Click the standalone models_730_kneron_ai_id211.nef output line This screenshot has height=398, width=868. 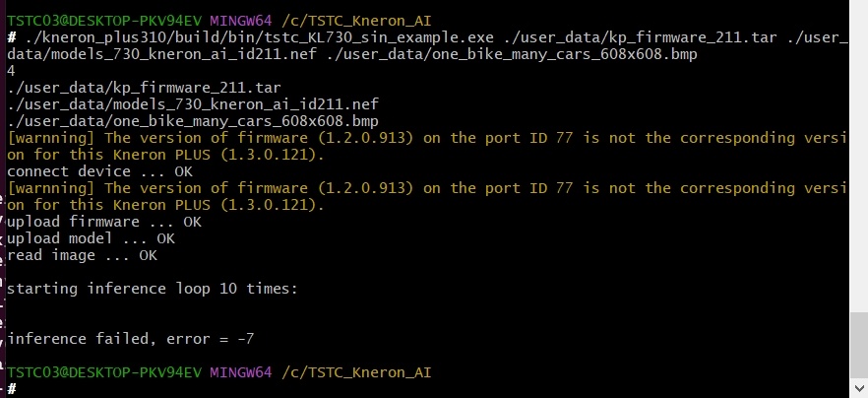tap(193, 104)
